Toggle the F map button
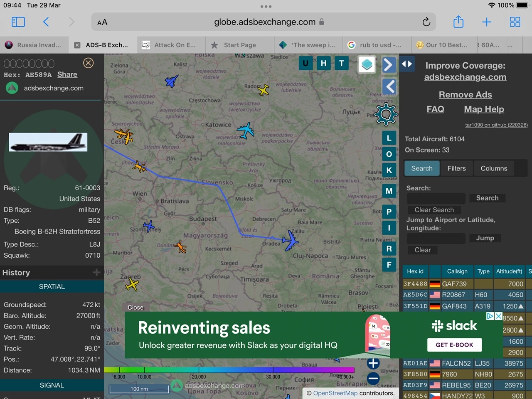Viewport: 532px width, 399px height. click(389, 264)
